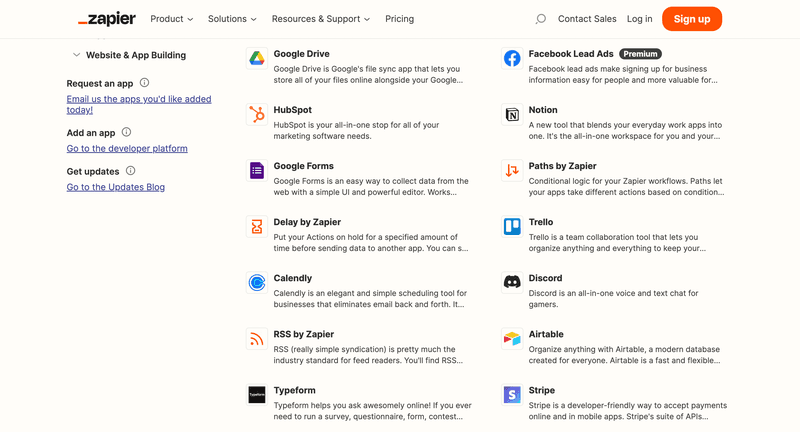
Task: Click the orange Sign up button
Action: 691,19
